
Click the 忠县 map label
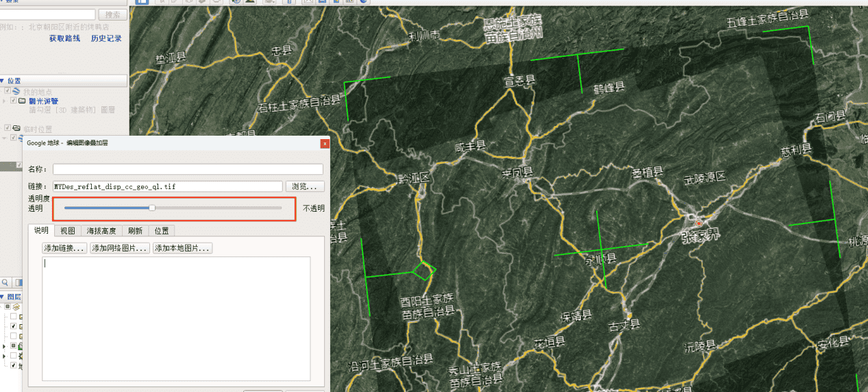pyautogui.click(x=282, y=50)
